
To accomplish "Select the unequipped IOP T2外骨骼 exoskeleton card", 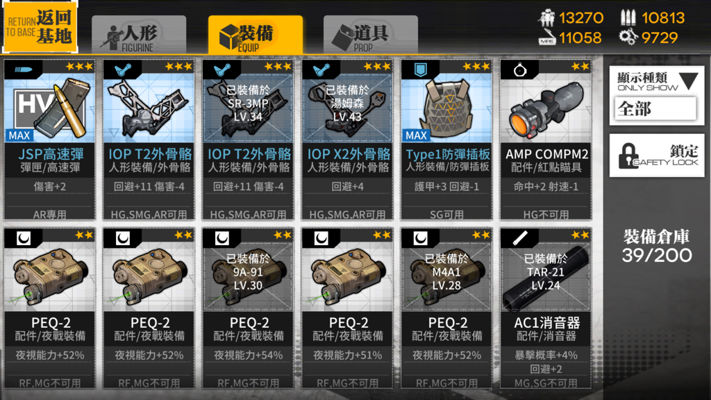I will click(x=149, y=140).
